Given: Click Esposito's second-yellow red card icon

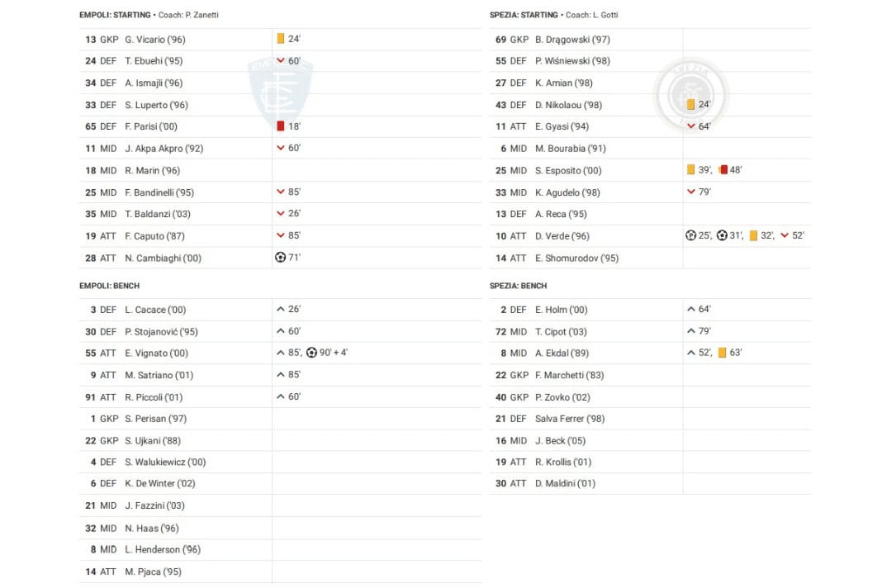Looking at the screenshot, I should [723, 170].
